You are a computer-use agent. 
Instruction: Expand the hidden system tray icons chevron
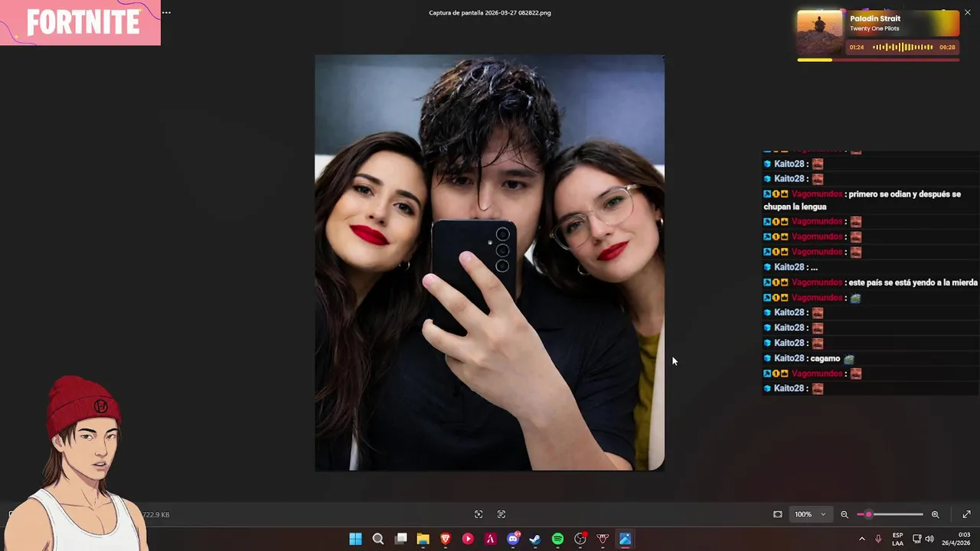(x=861, y=539)
